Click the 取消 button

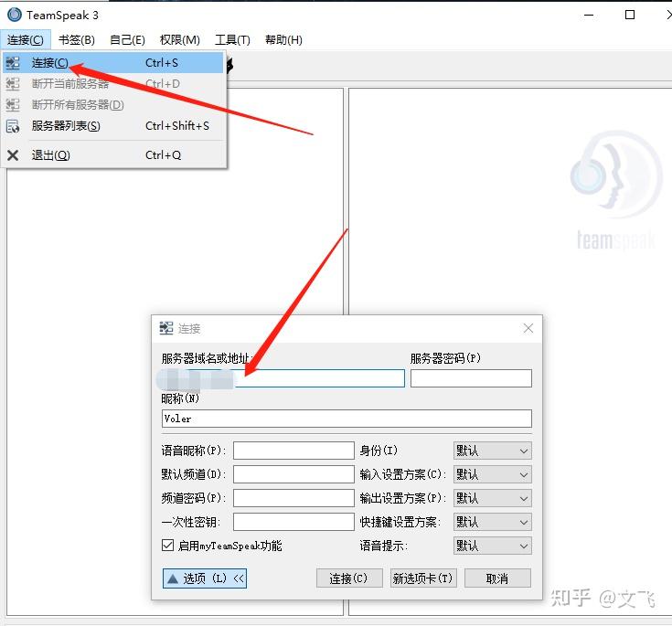(x=497, y=578)
